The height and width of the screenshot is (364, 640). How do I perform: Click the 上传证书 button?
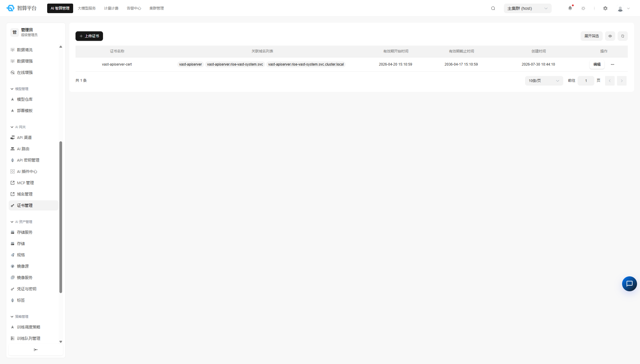[89, 36]
